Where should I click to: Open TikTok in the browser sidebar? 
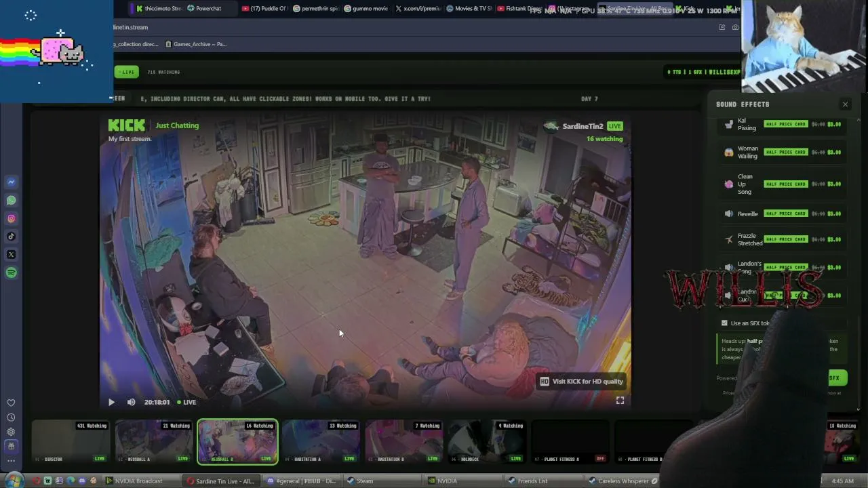coord(11,237)
